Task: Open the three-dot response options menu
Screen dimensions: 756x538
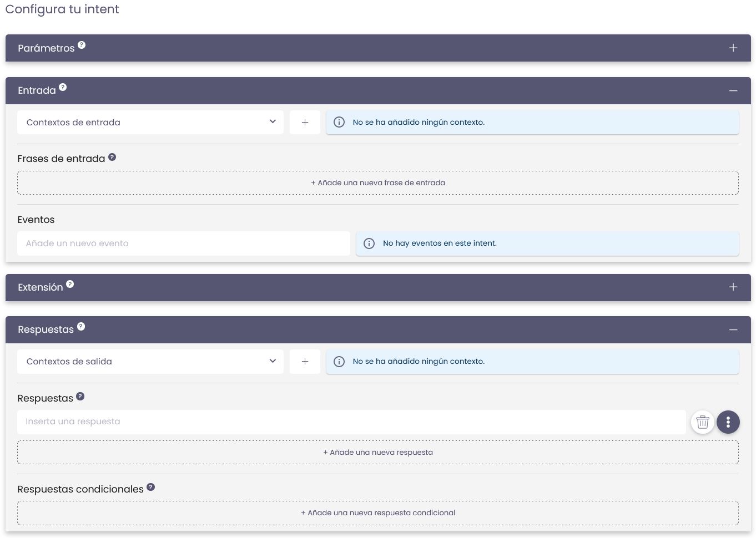Action: pyautogui.click(x=728, y=422)
